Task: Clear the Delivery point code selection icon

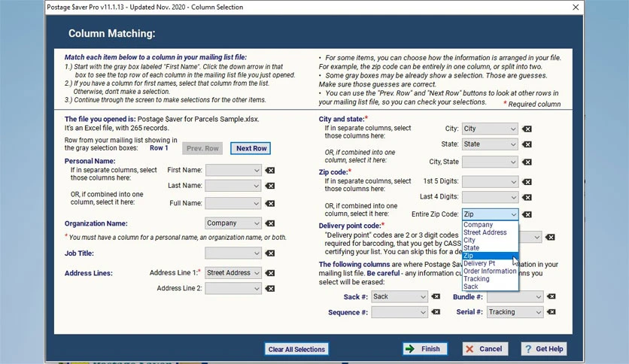Action: (550, 238)
